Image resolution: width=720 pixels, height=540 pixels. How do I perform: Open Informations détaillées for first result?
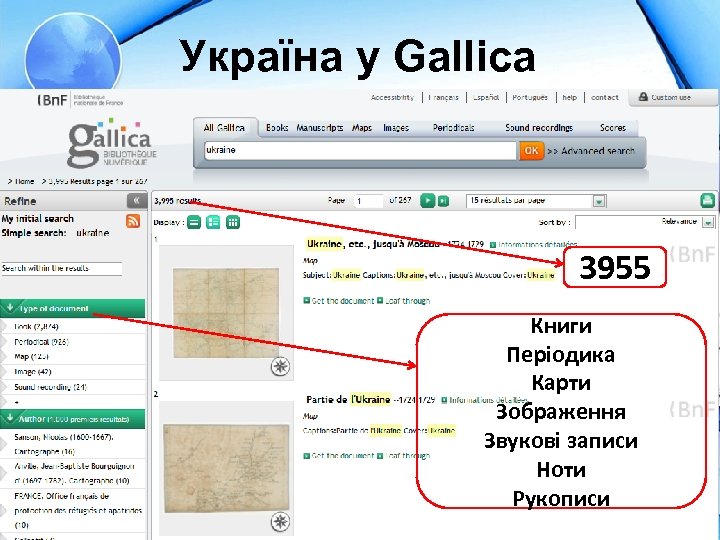[x=533, y=245]
